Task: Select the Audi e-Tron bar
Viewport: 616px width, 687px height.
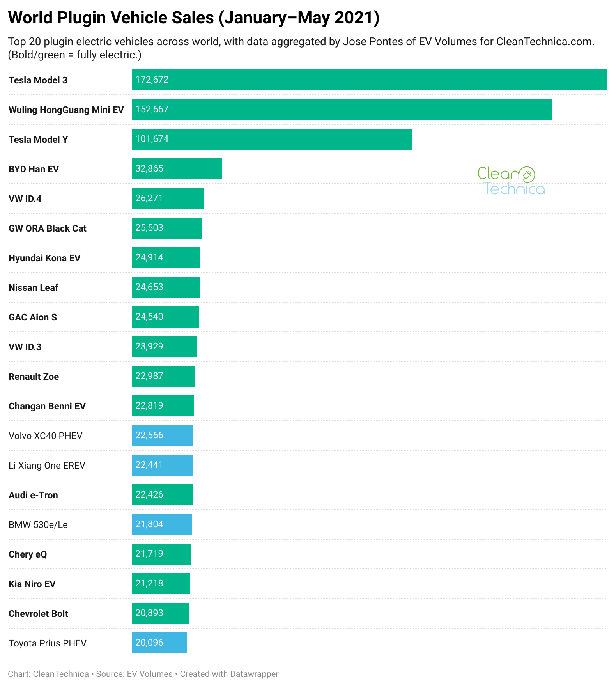Action: [162, 495]
